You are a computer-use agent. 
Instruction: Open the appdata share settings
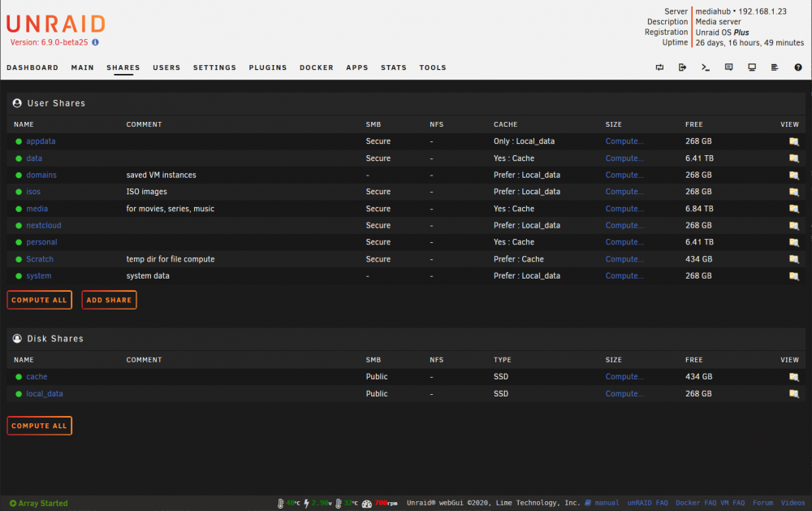(x=41, y=141)
